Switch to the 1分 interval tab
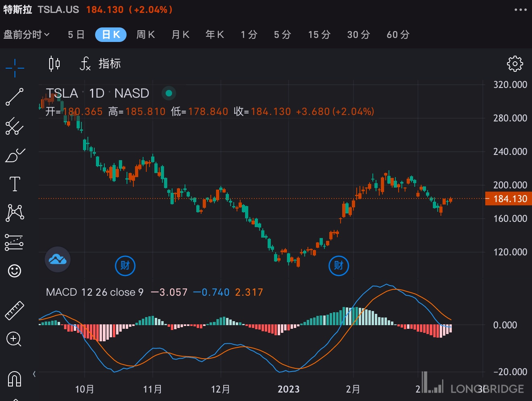This screenshot has height=401, width=532. (249, 35)
